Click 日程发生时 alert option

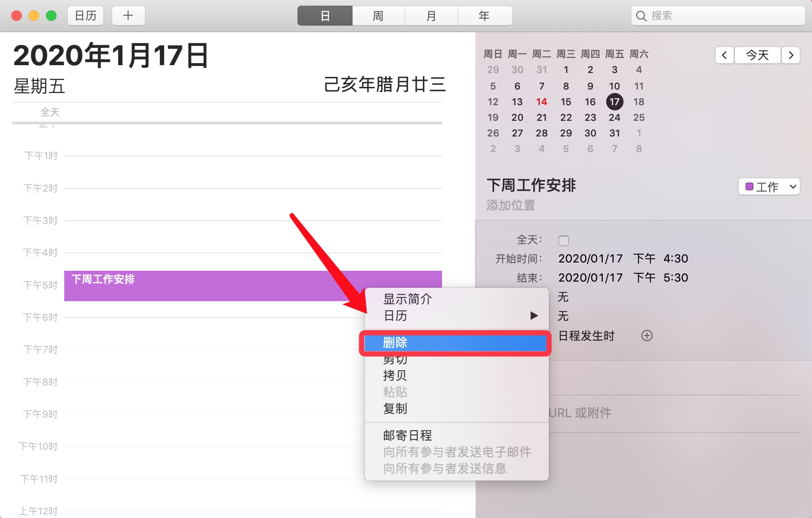pos(586,336)
